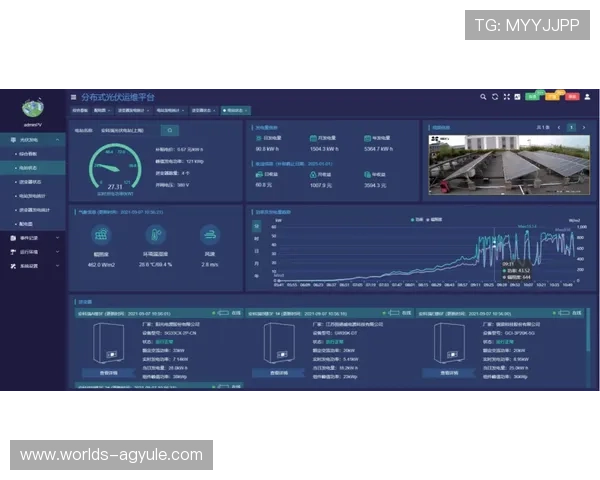This screenshot has width=600, height=480.
Task: Click the refresh icon in top toolbar
Action: pyautogui.click(x=495, y=97)
